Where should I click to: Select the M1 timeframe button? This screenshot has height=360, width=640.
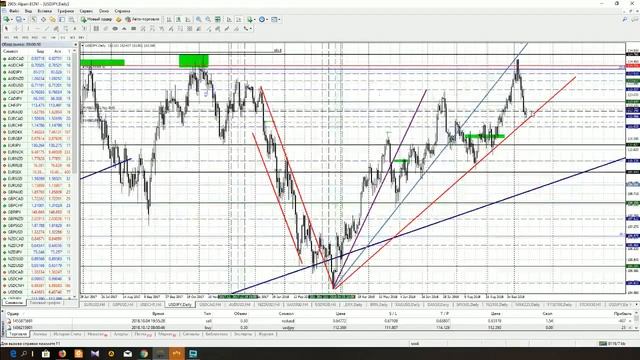(6, 38)
